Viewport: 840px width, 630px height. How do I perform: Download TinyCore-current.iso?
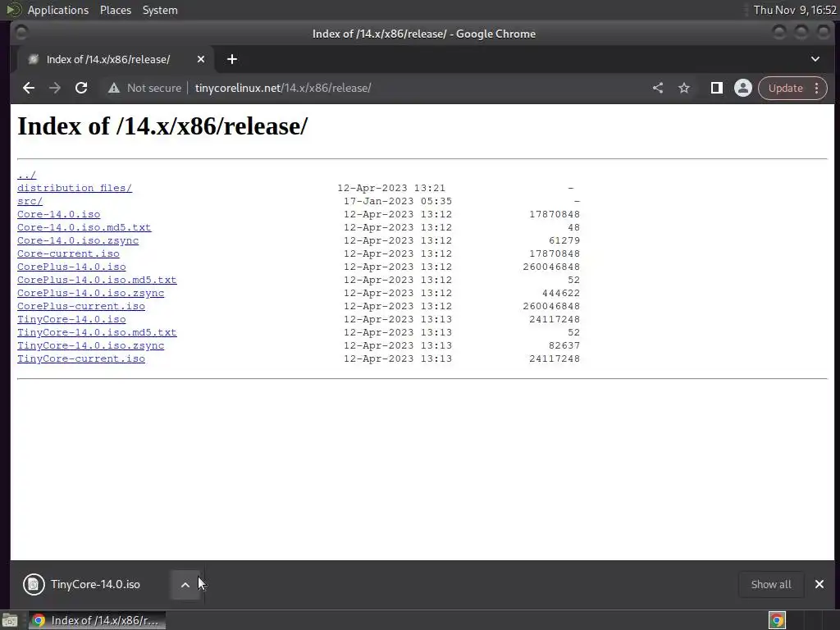(x=81, y=359)
